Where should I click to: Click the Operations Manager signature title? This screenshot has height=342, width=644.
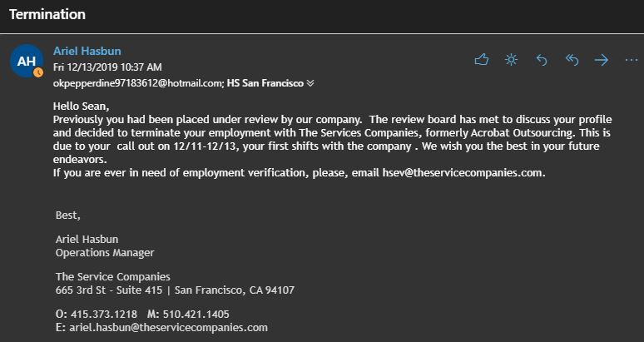click(105, 253)
